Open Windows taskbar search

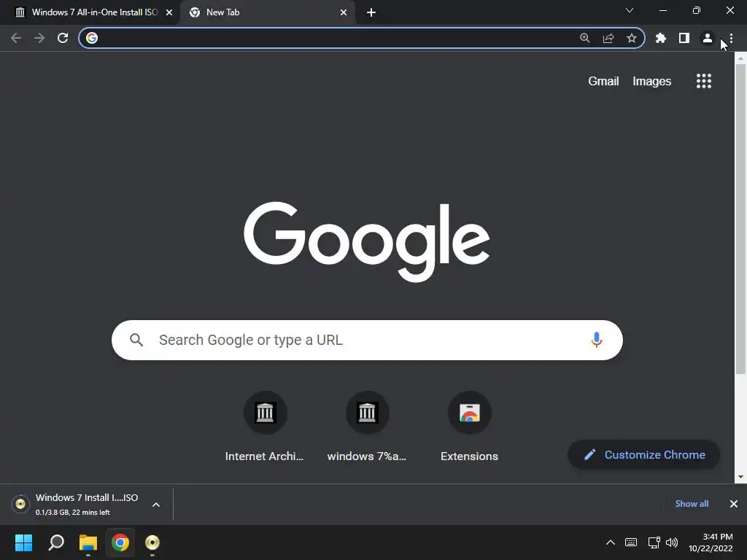56,542
